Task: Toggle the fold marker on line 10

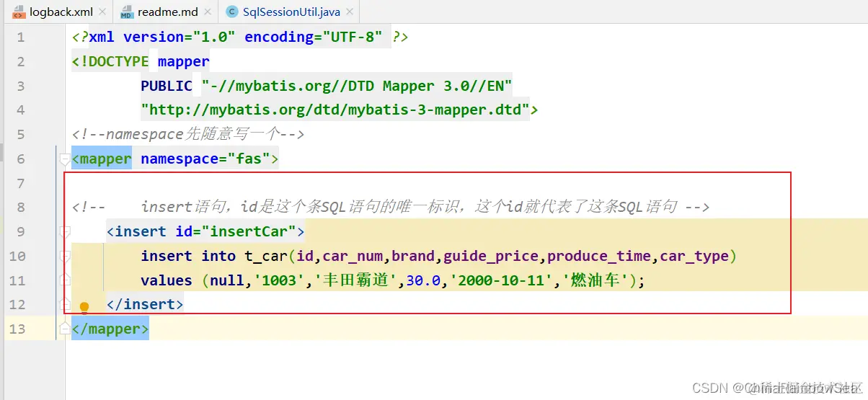Action: tap(65, 256)
